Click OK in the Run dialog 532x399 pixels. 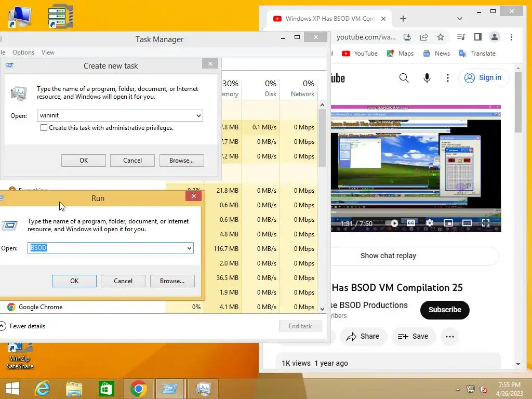click(x=74, y=281)
